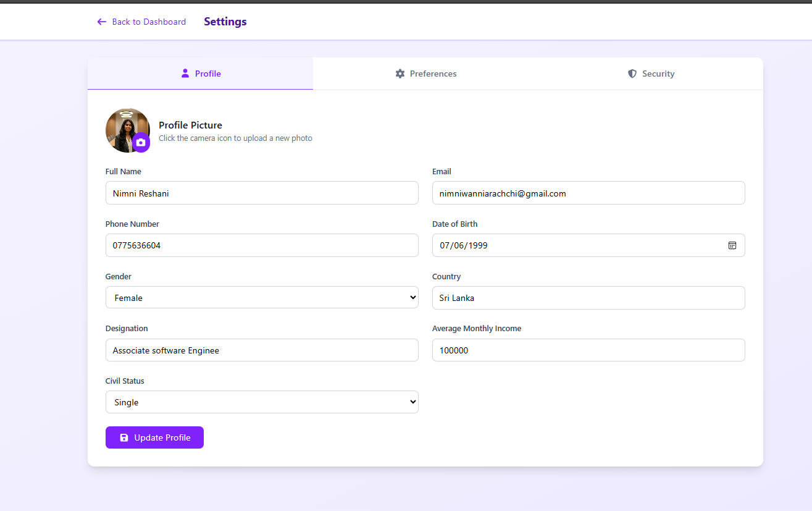Click the person icon on Profile tab
This screenshot has width=812, height=511.
185,74
